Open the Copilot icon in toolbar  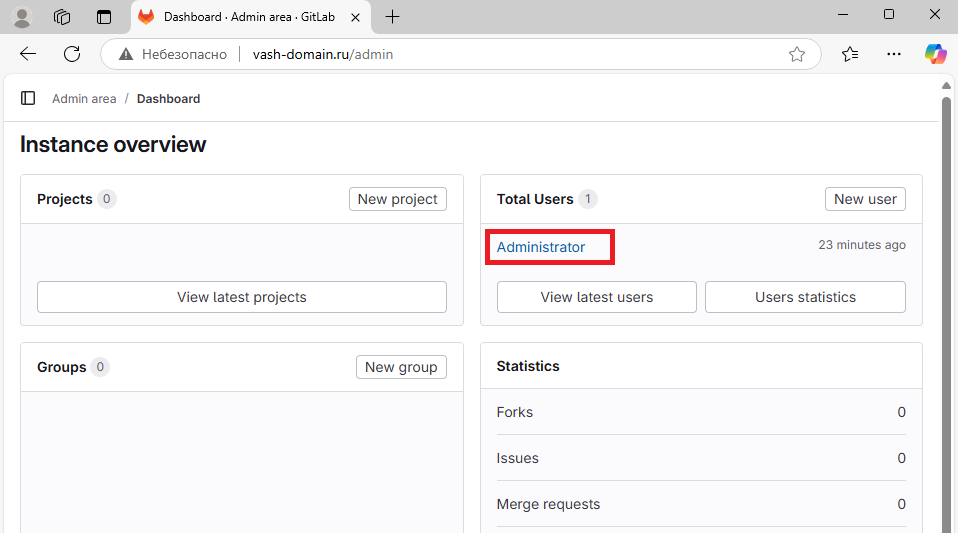pyautogui.click(x=935, y=54)
